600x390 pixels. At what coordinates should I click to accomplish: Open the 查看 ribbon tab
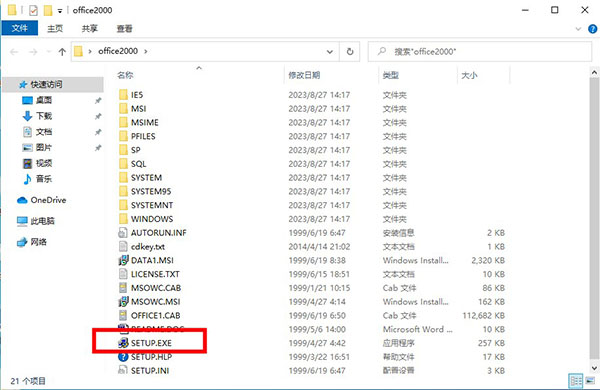coord(124,28)
